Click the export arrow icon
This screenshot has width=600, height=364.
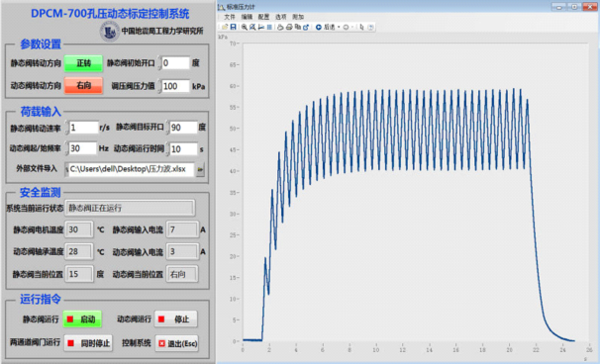(x=306, y=27)
